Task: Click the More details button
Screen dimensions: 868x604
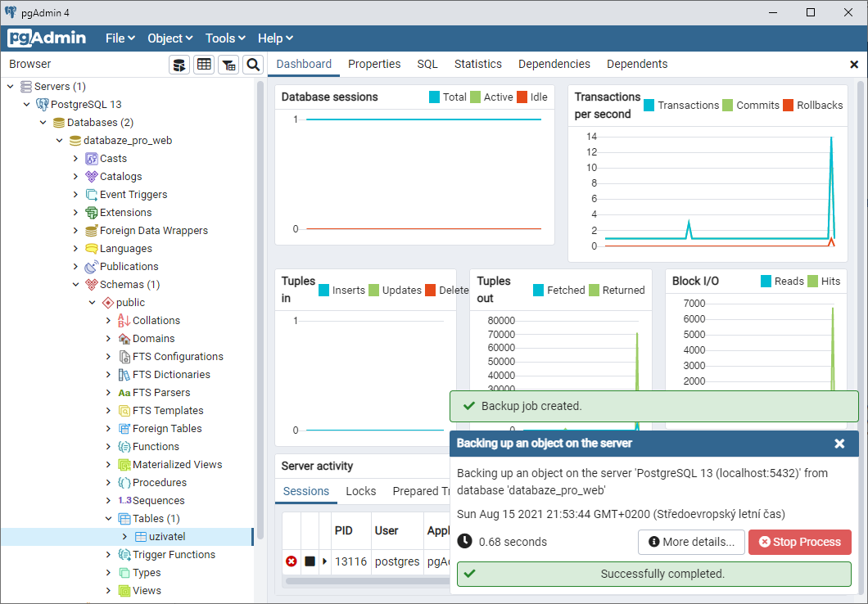Action: click(691, 542)
